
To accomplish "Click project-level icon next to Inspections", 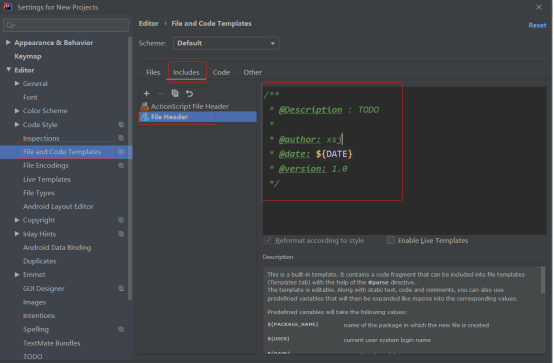I will click(121, 138).
